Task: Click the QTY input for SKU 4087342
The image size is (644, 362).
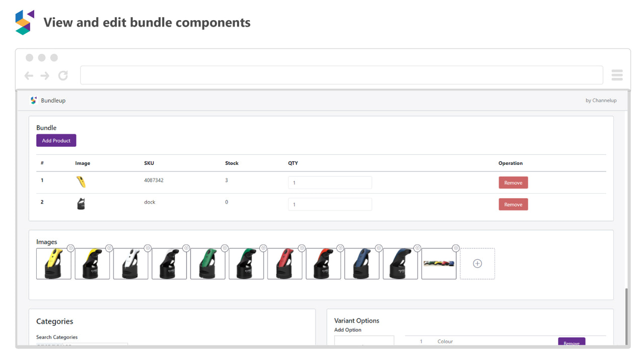Action: pyautogui.click(x=330, y=182)
